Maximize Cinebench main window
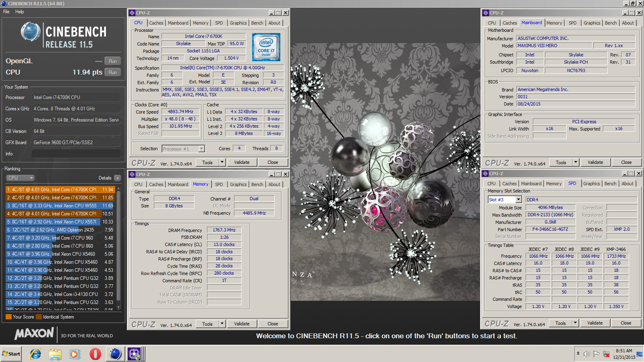This screenshot has height=362, width=644. pyautogui.click(x=633, y=3)
